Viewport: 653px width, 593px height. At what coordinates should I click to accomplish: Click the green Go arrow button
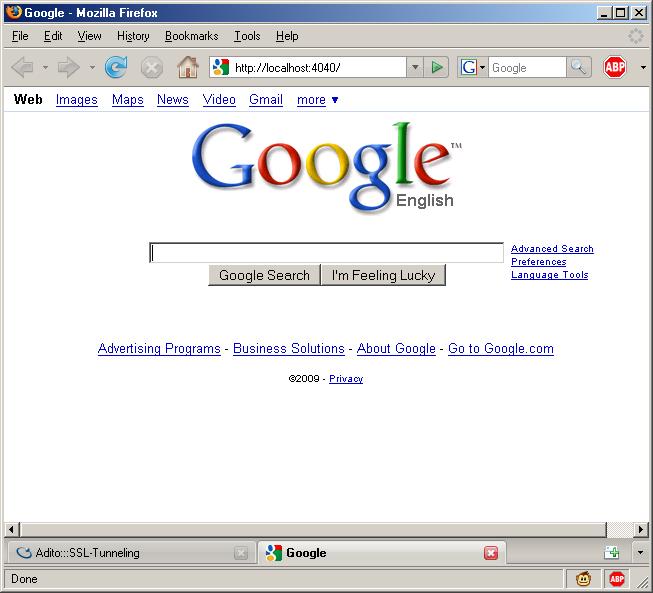click(436, 67)
